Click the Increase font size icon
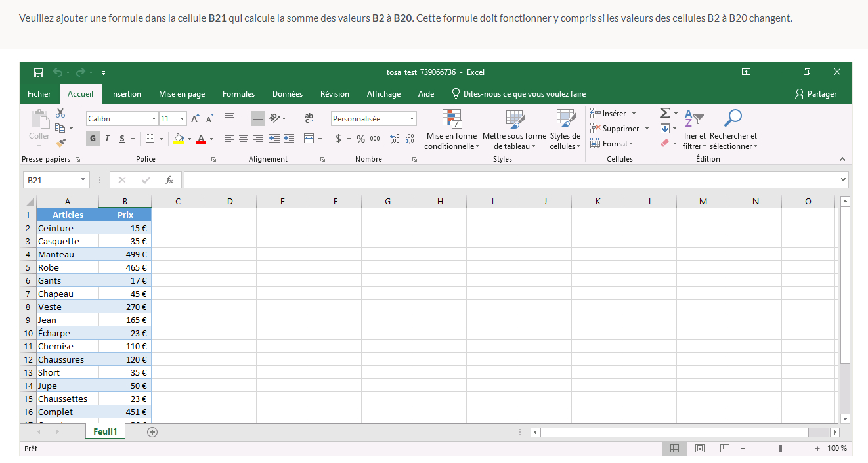The image size is (868, 463). tap(195, 119)
